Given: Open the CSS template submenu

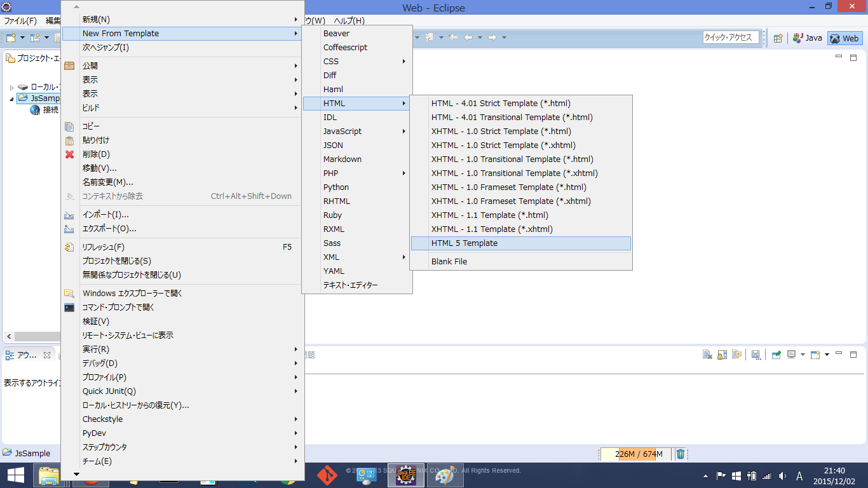Looking at the screenshot, I should pyautogui.click(x=357, y=61).
